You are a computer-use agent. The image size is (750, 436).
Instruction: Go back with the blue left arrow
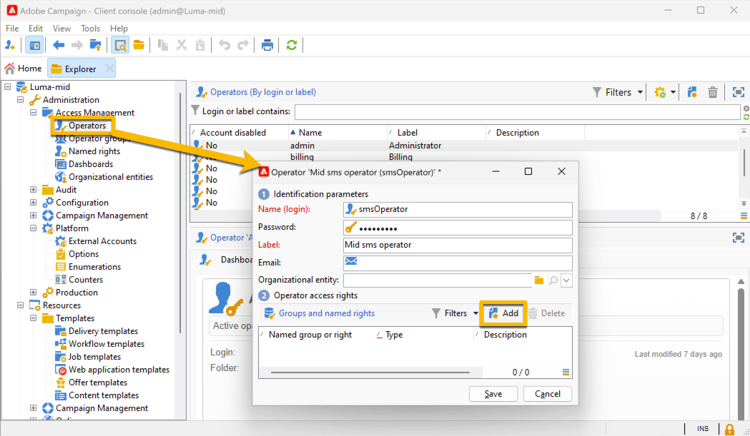(x=58, y=45)
